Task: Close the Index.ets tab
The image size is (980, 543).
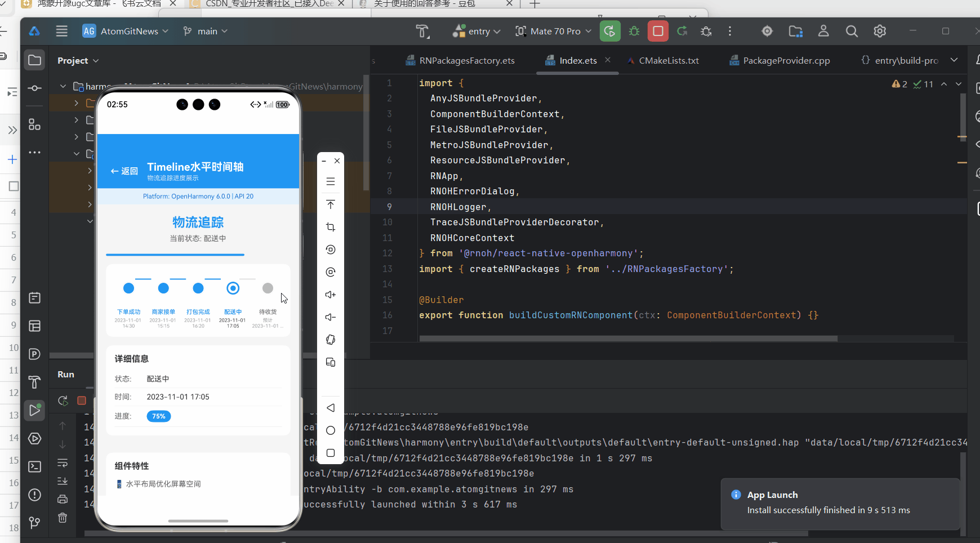Action: tap(608, 60)
